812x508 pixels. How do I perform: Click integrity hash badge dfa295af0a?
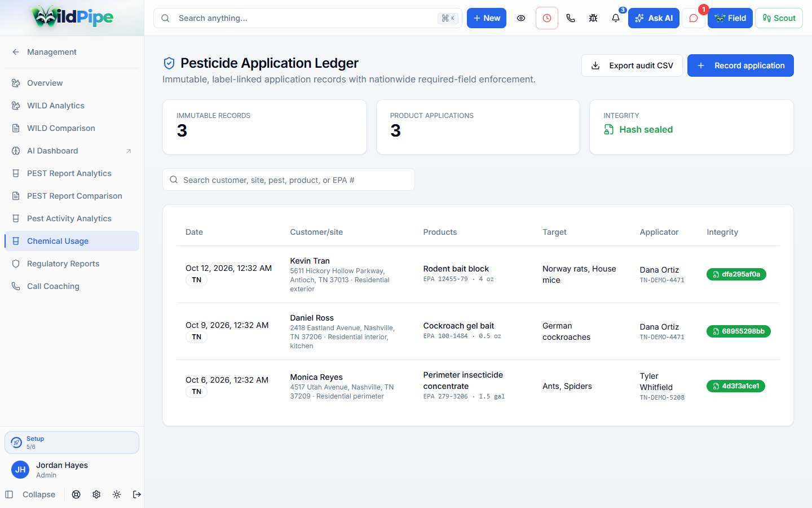(x=736, y=274)
